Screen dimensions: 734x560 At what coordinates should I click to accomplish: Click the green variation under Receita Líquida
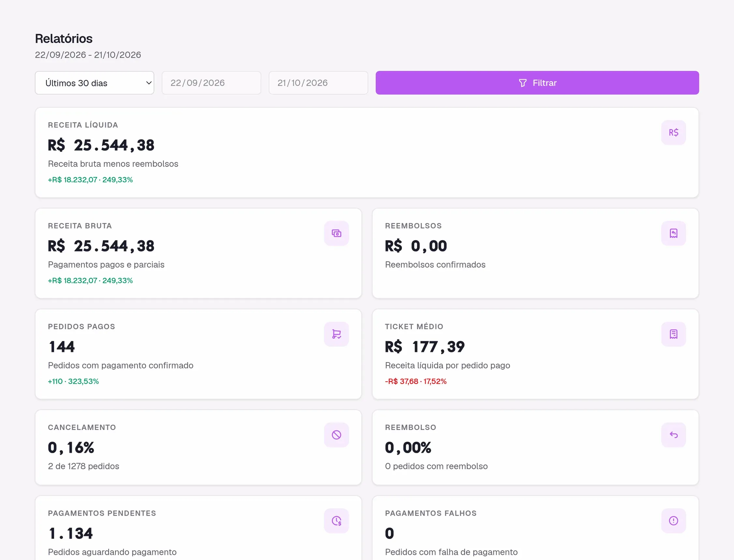pos(90,180)
